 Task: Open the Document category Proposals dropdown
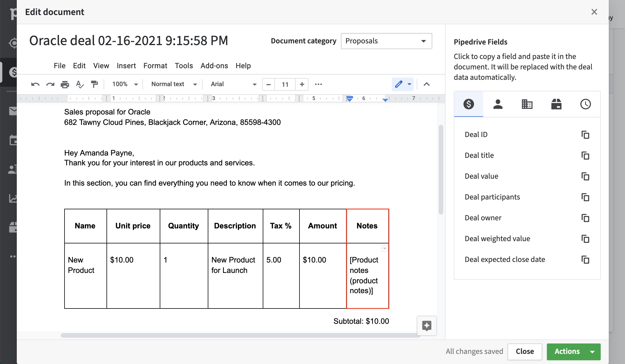pyautogui.click(x=386, y=41)
